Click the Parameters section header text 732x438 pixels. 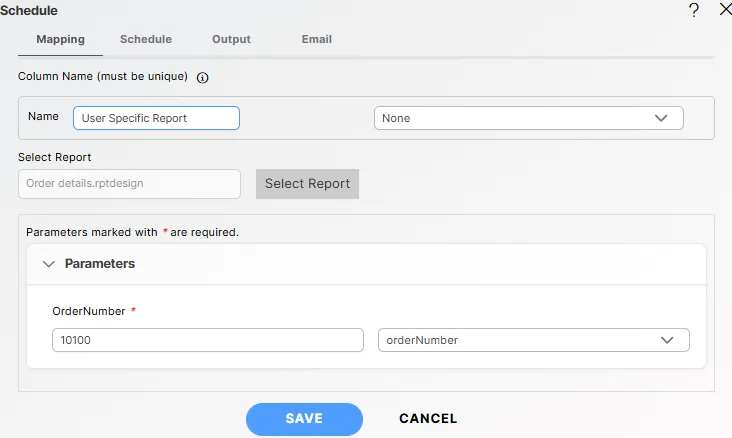[x=100, y=264]
